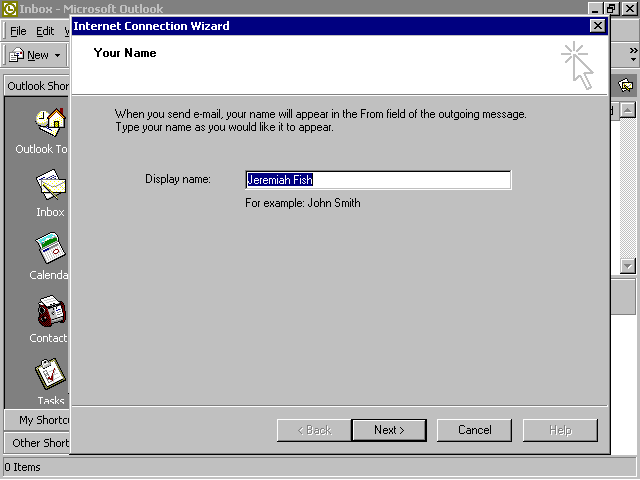Close the Internet Connection Wizard dialog
Screen dimensions: 640x480
(598, 26)
